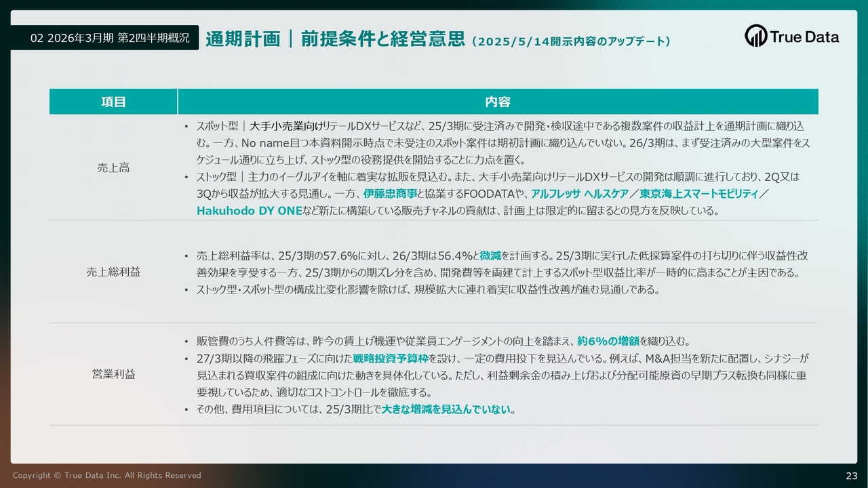Click the highlighted 微減 word
Screen dimensions: 868x488
point(490,256)
